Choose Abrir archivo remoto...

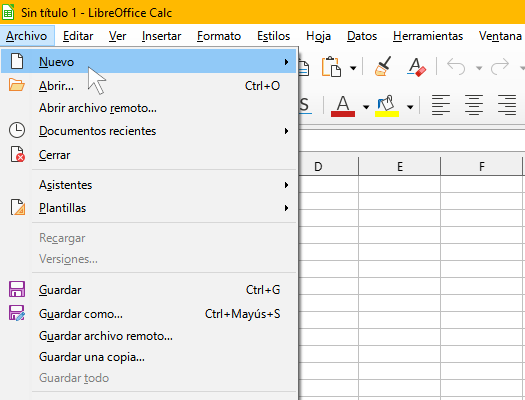tap(149, 108)
